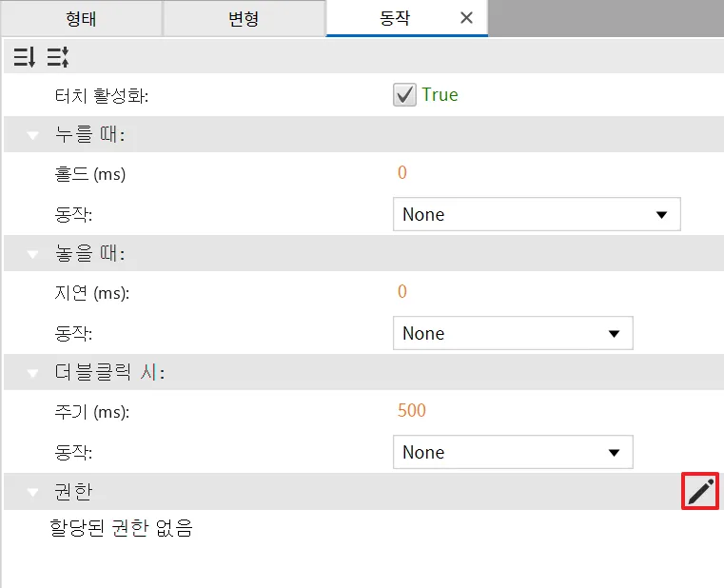The width and height of the screenshot is (724, 588).
Task: Collapse the 권한 section triangle
Action: pos(33,493)
